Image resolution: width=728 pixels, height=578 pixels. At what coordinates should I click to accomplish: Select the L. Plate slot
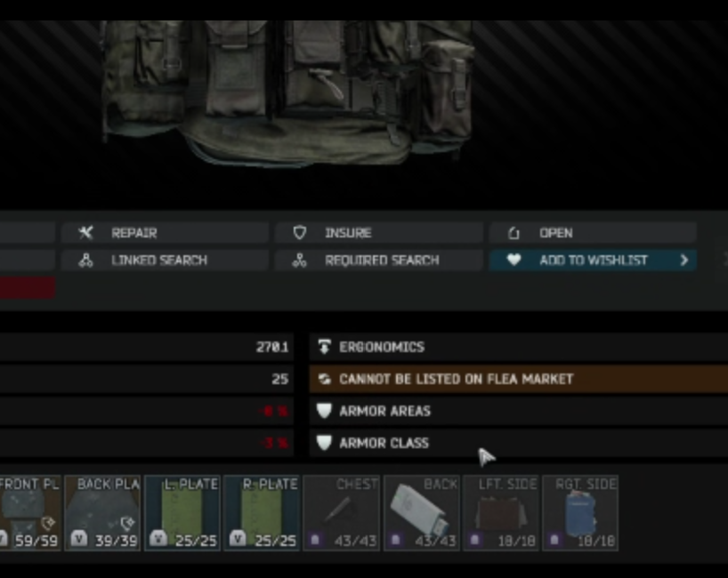pyautogui.click(x=182, y=512)
